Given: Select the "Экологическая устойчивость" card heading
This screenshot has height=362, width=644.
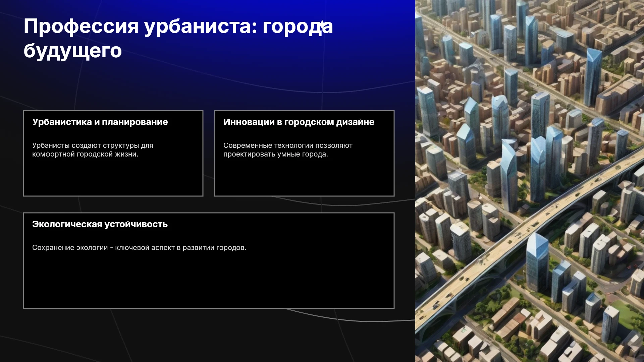Looking at the screenshot, I should pyautogui.click(x=100, y=224).
